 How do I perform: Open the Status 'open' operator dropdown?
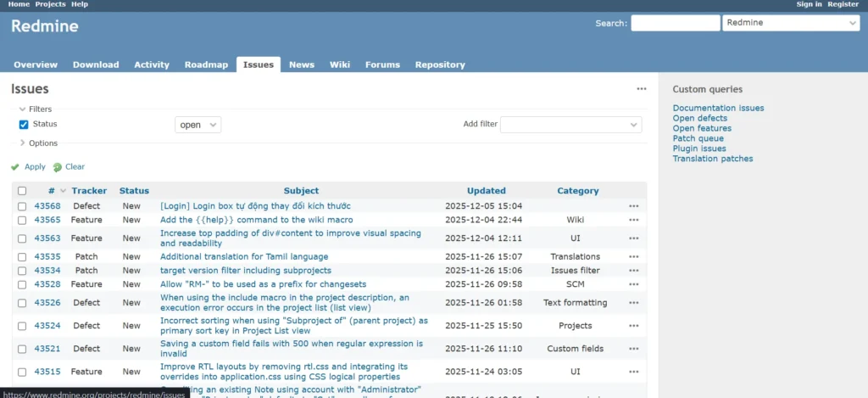(x=198, y=125)
